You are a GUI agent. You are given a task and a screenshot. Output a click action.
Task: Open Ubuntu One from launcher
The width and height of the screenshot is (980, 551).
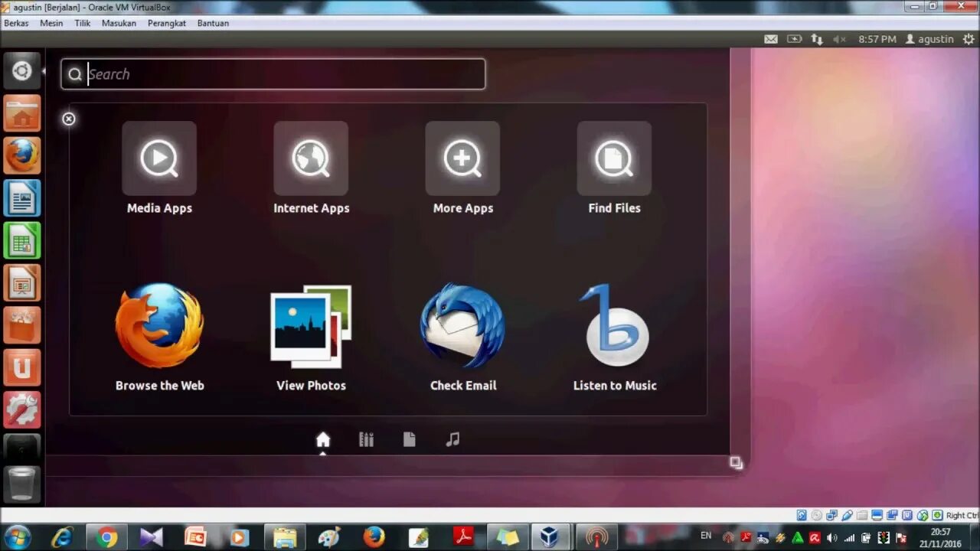click(22, 368)
